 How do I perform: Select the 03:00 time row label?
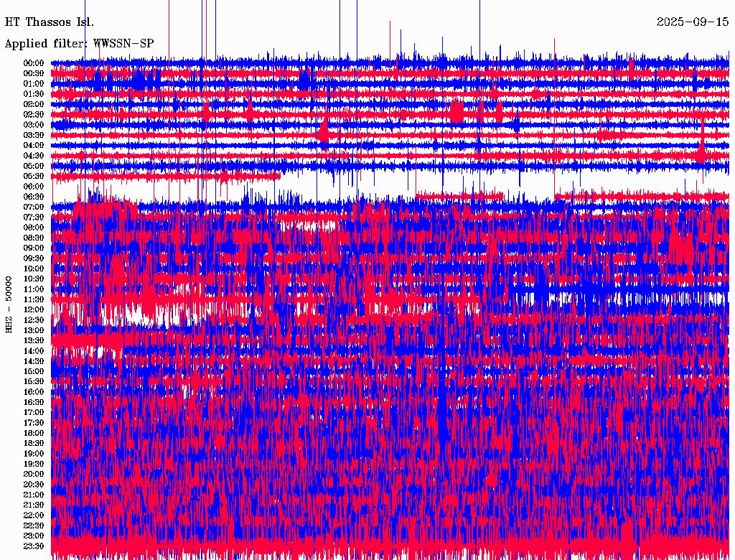coord(34,125)
